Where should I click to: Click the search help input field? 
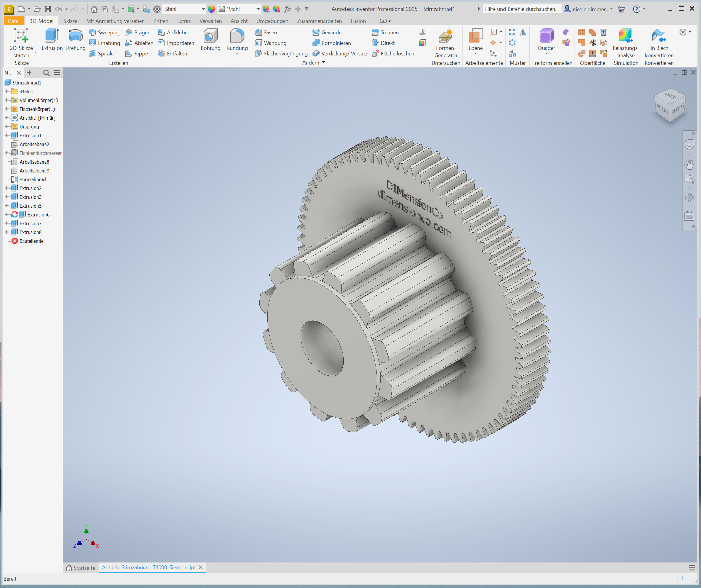tap(521, 9)
